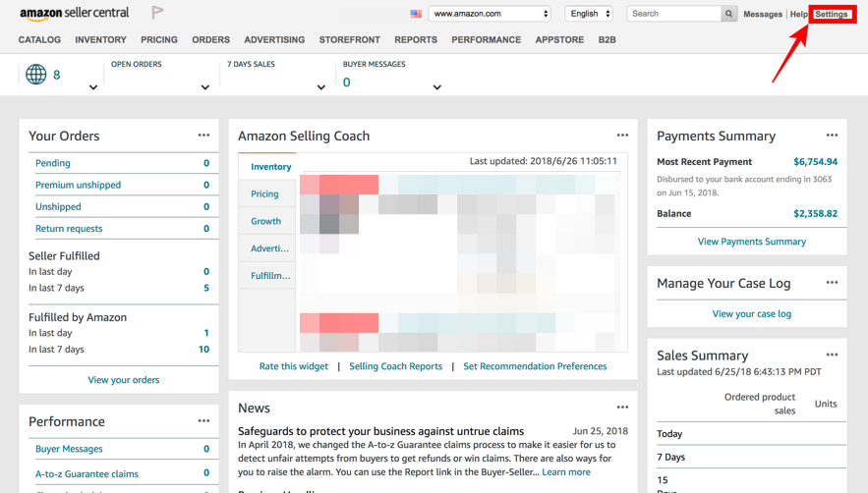The image size is (868, 493).
Task: Open the Catalog menu
Action: [x=39, y=40]
